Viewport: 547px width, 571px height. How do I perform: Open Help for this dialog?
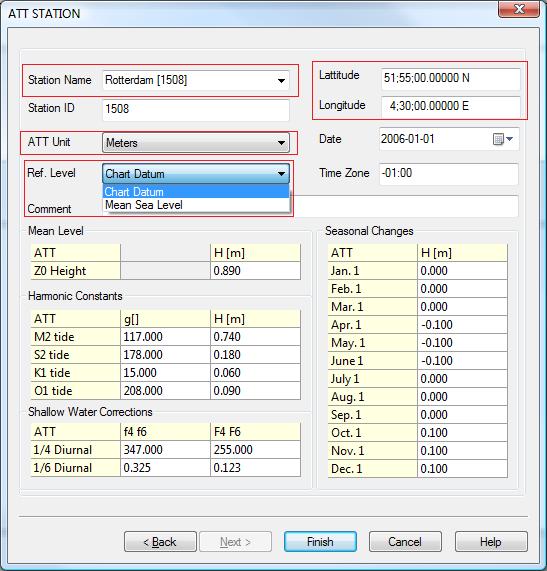491,542
